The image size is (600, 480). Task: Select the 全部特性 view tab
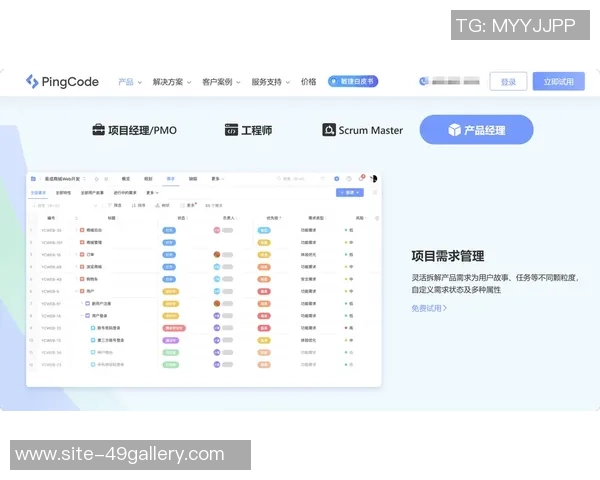pos(63,193)
